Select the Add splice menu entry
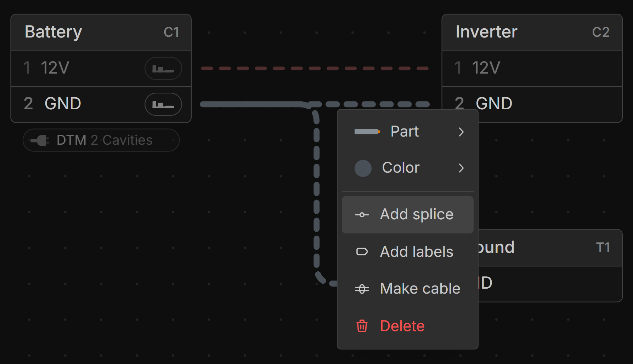Viewport: 633px width, 364px height. tap(416, 215)
